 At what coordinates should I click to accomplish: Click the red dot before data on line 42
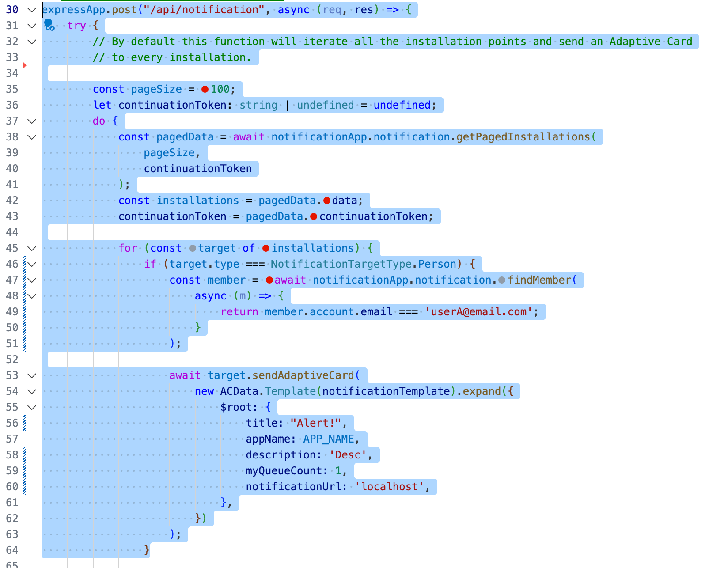[327, 201]
